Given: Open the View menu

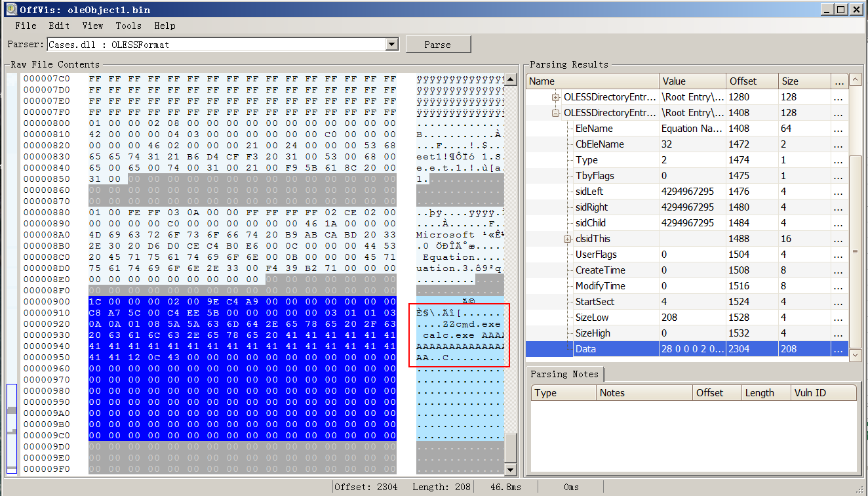Looking at the screenshot, I should click(x=92, y=26).
